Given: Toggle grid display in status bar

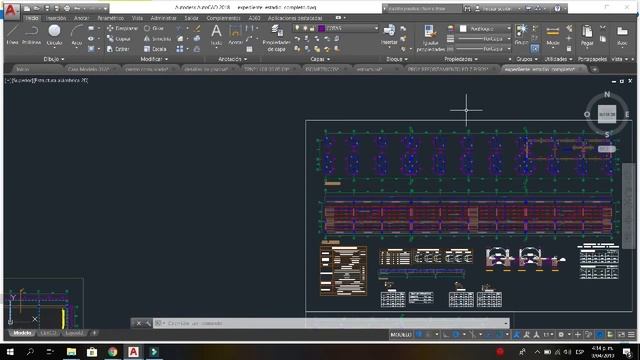Looking at the screenshot, I should [419, 335].
